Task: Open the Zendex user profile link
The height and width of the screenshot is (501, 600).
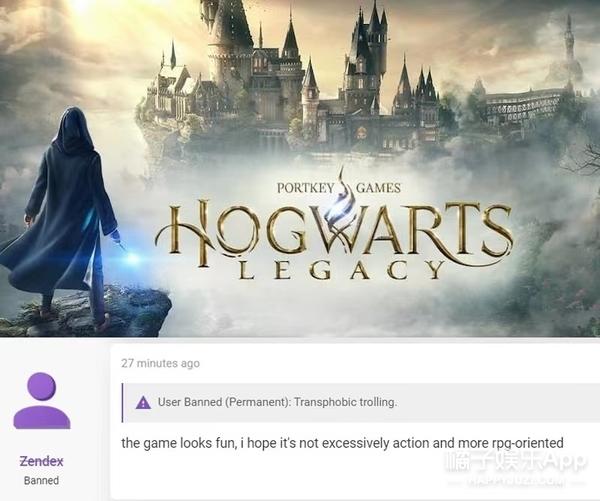Action: [41, 461]
